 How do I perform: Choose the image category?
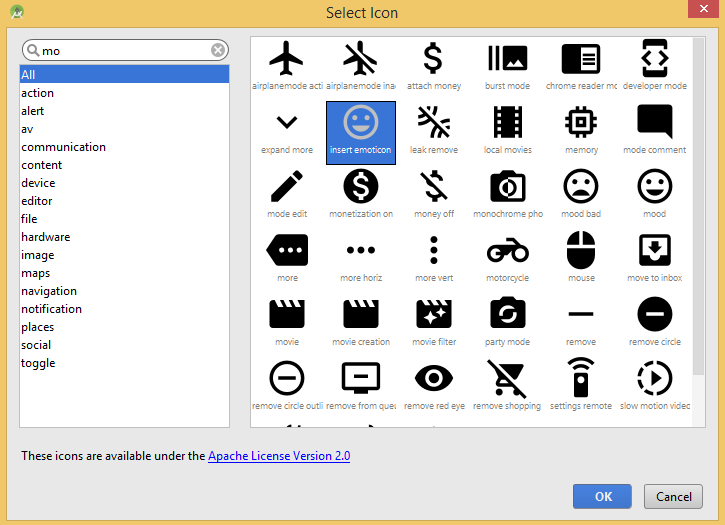pyautogui.click(x=124, y=255)
